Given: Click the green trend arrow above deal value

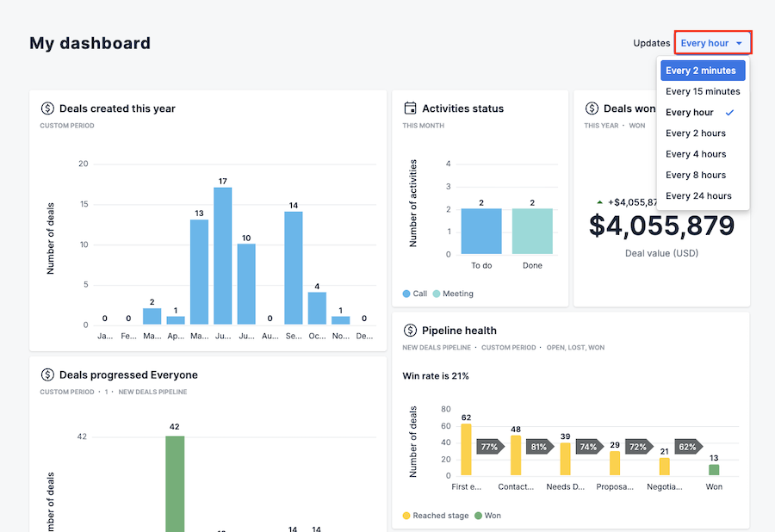Looking at the screenshot, I should 599,202.
